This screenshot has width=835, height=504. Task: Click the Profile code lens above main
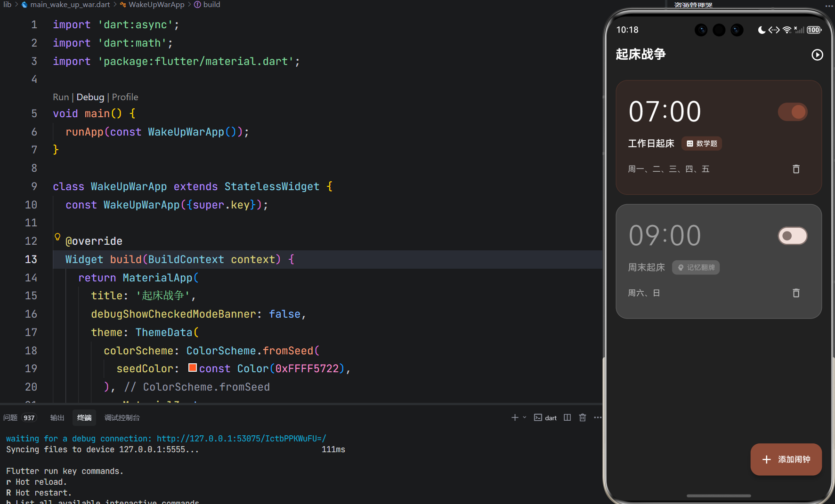click(125, 97)
